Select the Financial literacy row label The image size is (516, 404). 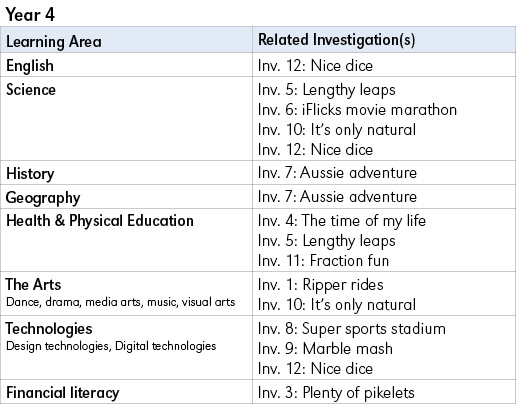[62, 393]
